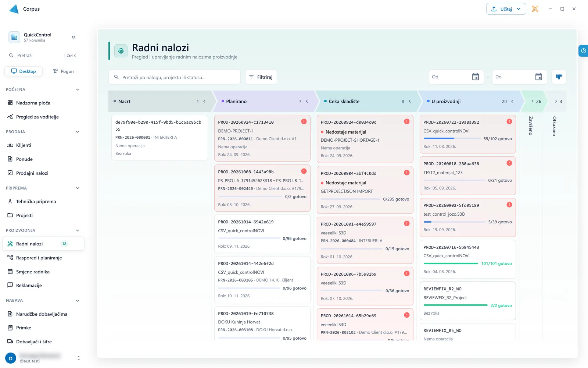Open Nadzorna ploča in the sidebar
This screenshot has height=368, width=588.
43,103
